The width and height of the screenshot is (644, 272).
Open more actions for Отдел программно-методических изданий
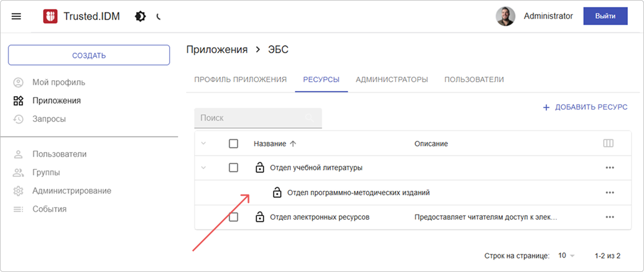609,192
